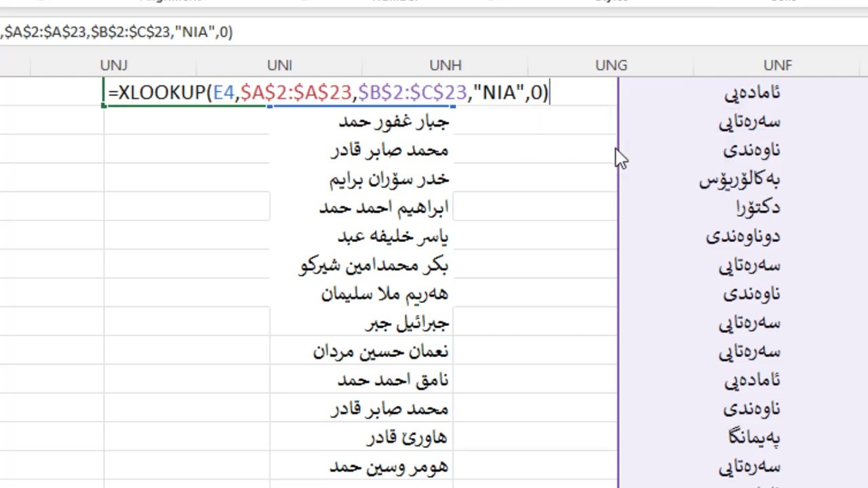
Task: Select column header UNG
Action: 611,65
